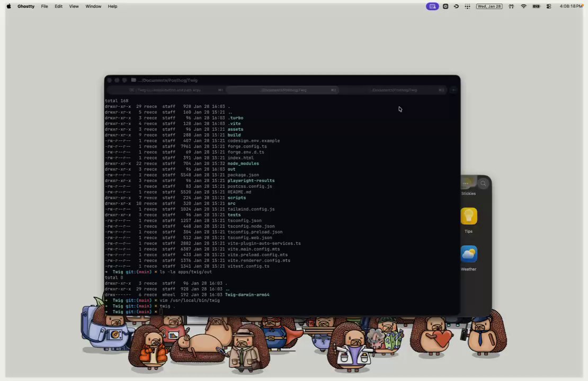This screenshot has width=588, height=381.
Task: Click the 4:08:18 PM clock
Action: click(571, 6)
